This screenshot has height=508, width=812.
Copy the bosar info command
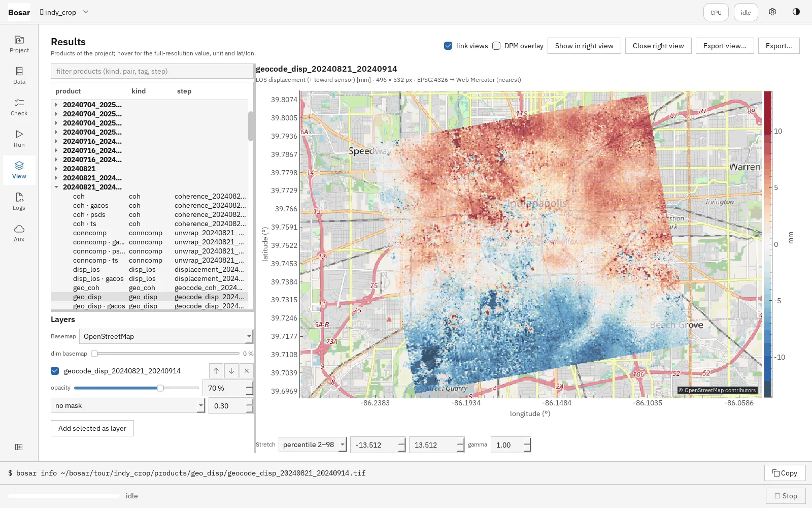pyautogui.click(x=785, y=473)
